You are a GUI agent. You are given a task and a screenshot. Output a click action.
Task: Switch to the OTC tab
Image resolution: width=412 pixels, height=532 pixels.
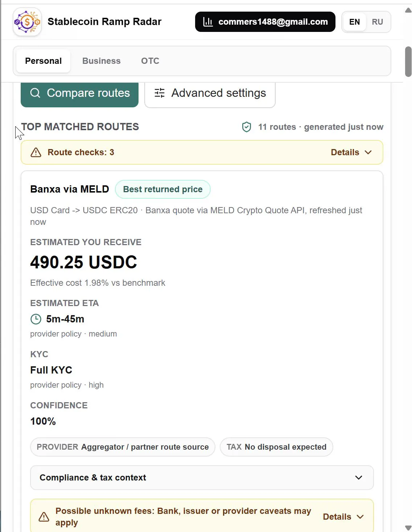pyautogui.click(x=150, y=61)
